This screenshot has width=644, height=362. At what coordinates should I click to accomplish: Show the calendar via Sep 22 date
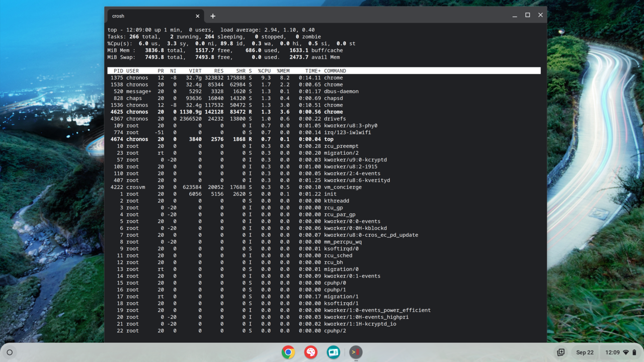click(585, 352)
